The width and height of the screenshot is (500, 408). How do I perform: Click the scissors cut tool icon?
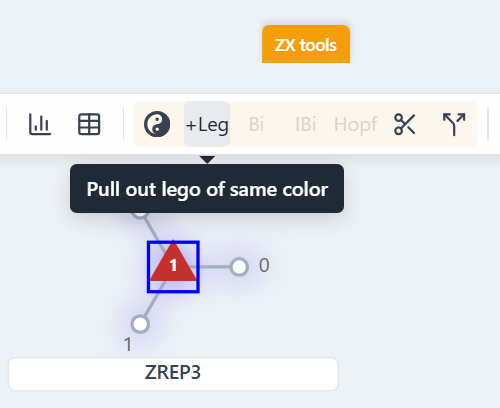click(x=404, y=124)
